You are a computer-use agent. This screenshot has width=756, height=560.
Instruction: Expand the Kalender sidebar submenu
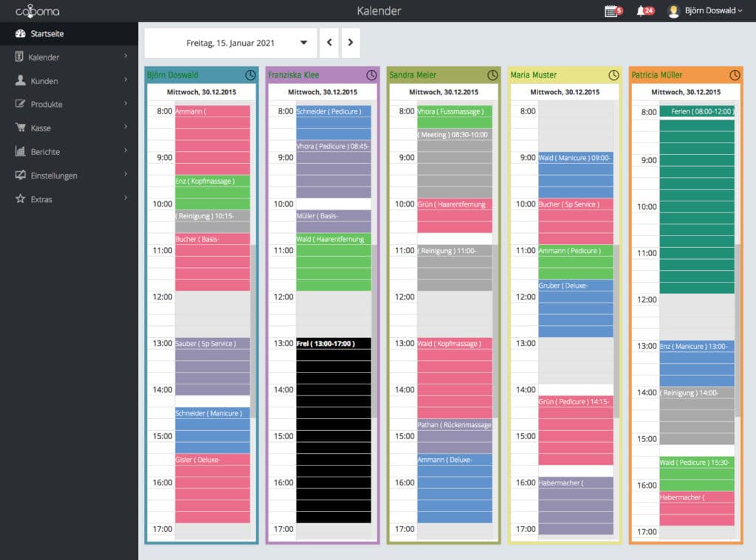click(68, 57)
